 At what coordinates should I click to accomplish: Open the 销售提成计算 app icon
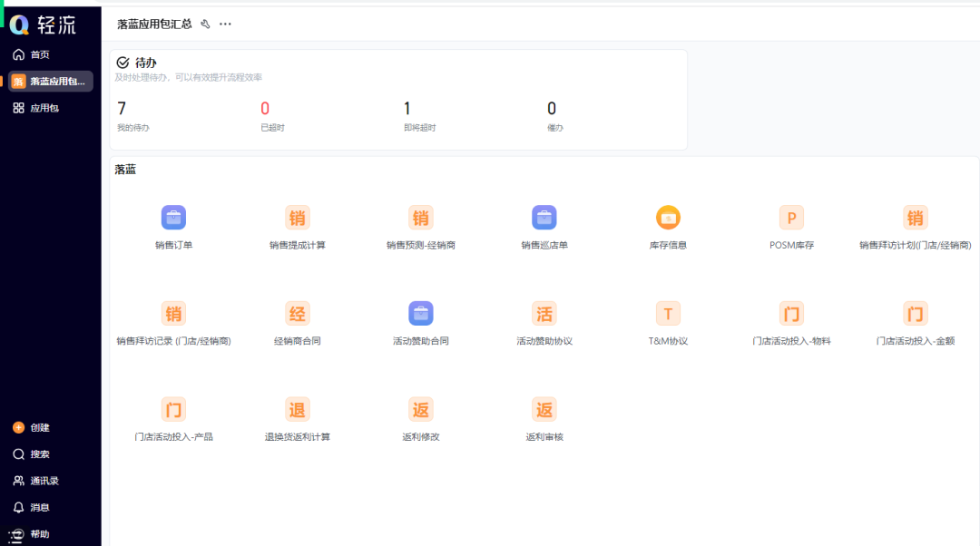coord(298,218)
